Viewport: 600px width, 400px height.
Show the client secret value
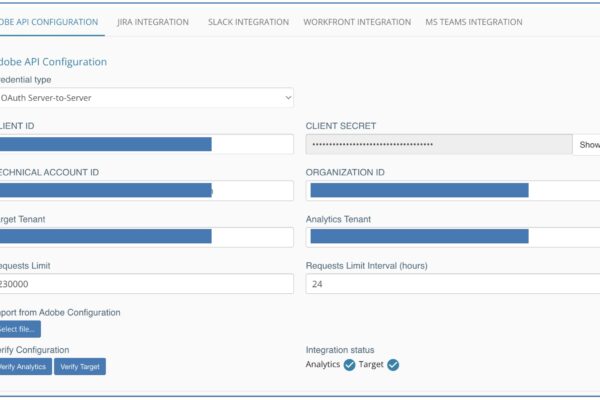(x=589, y=145)
